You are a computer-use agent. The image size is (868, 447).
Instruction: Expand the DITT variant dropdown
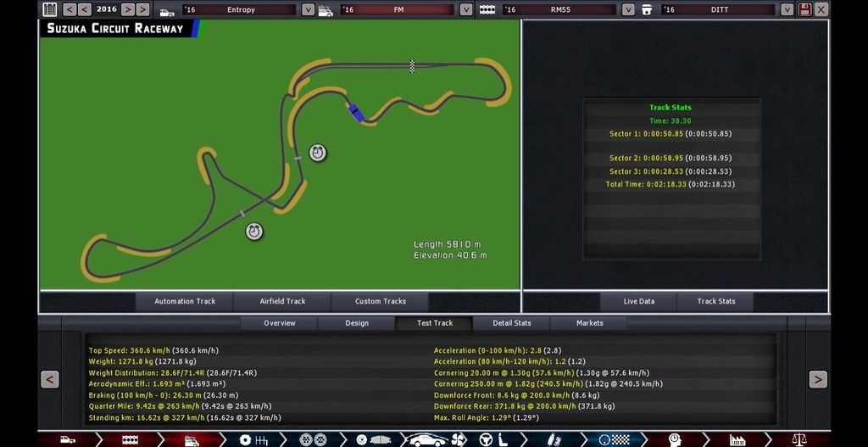tap(787, 9)
